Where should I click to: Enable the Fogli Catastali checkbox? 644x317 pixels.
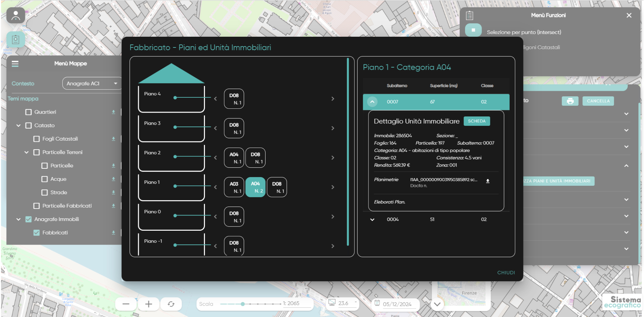(37, 139)
